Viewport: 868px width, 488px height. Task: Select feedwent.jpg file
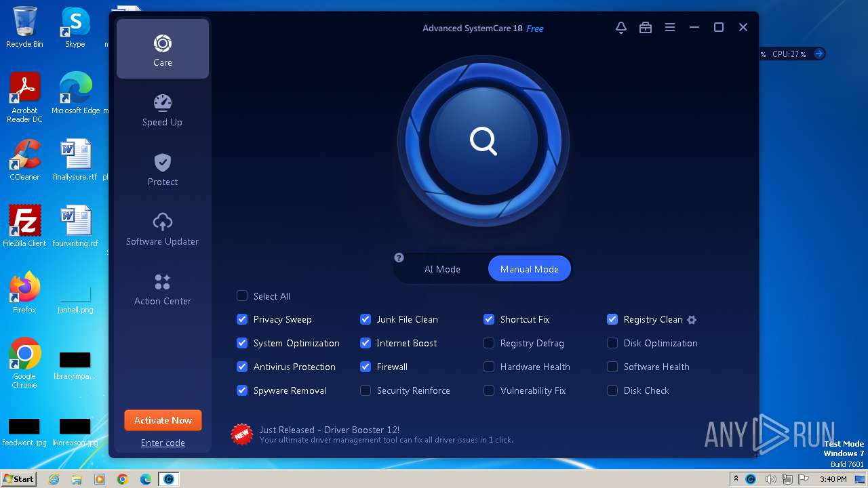[24, 432]
